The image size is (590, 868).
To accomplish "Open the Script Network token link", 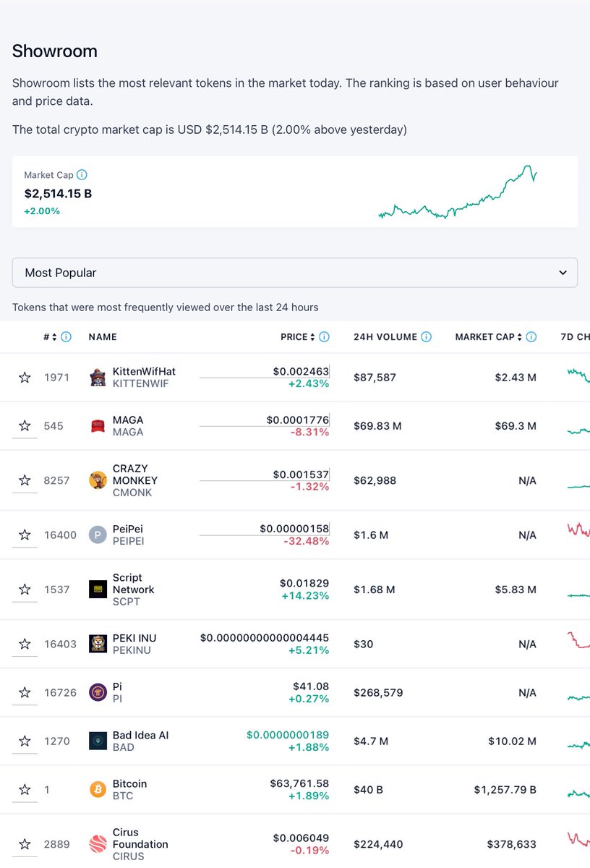I will coord(134,584).
